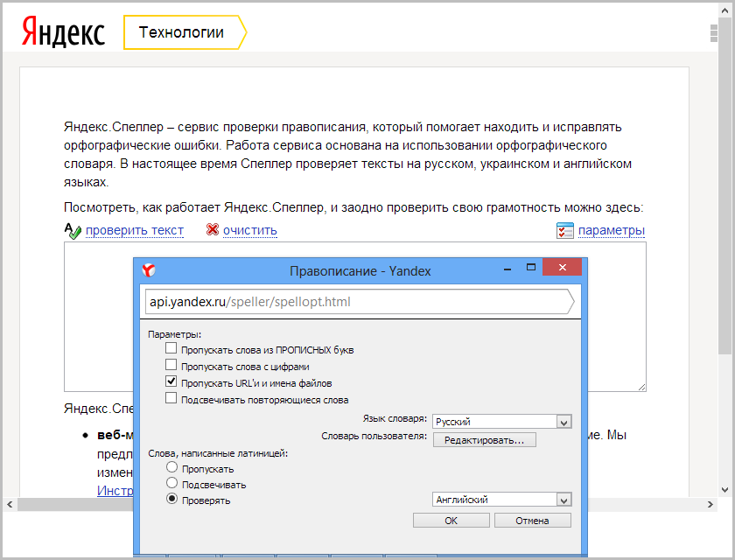
Task: Click the red X clear icon
Action: 213,229
